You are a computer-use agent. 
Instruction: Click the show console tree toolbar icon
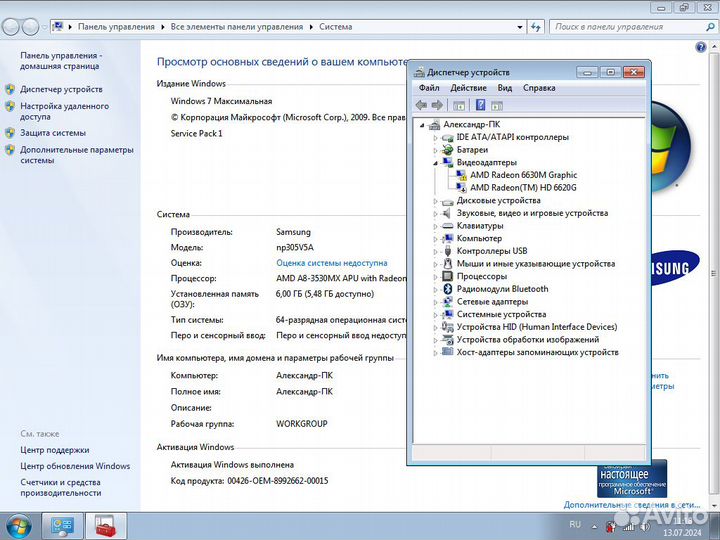pos(459,106)
